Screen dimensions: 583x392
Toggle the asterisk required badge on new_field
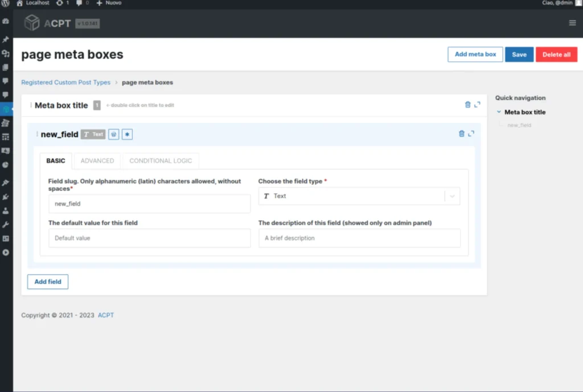point(128,134)
